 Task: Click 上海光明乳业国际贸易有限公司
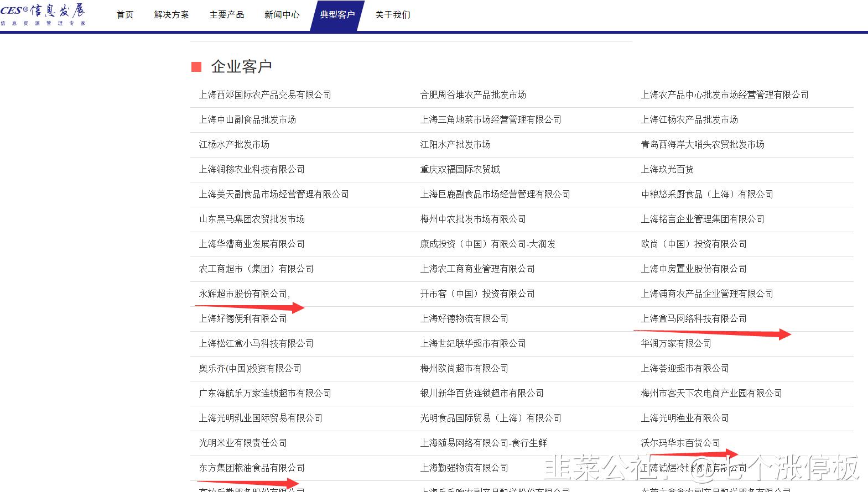click(x=261, y=418)
